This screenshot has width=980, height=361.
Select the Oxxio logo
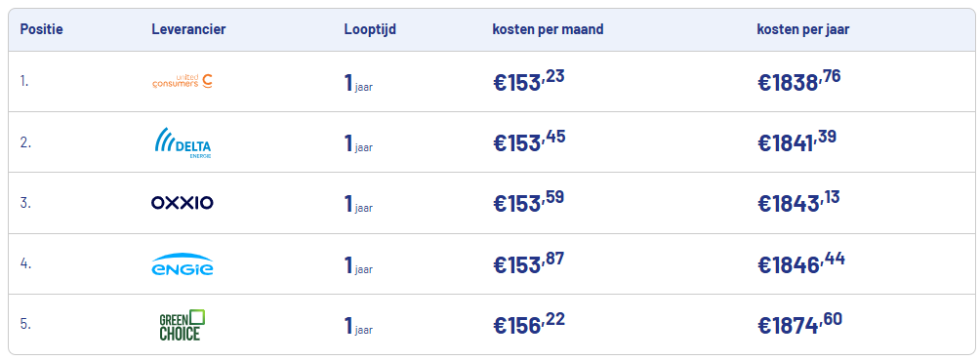(x=182, y=202)
